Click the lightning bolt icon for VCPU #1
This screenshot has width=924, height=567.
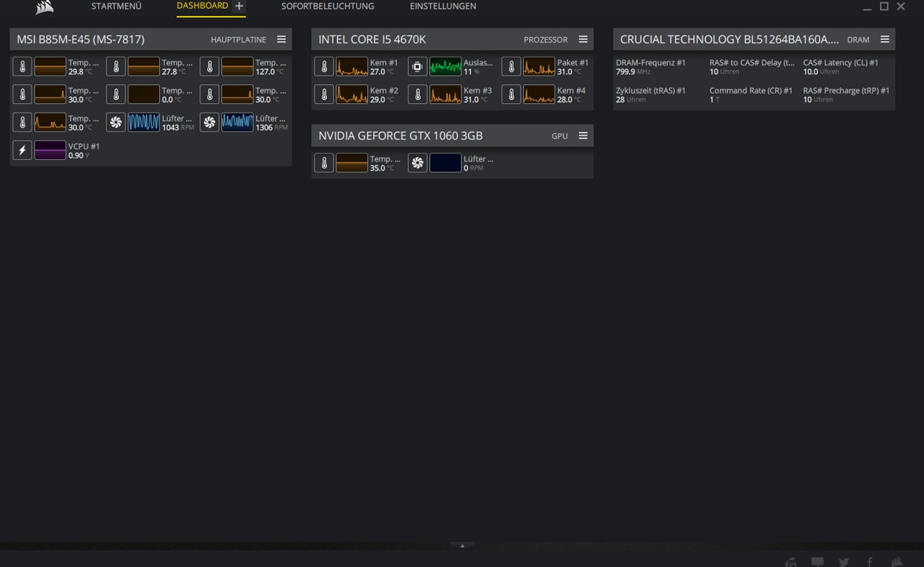22,150
